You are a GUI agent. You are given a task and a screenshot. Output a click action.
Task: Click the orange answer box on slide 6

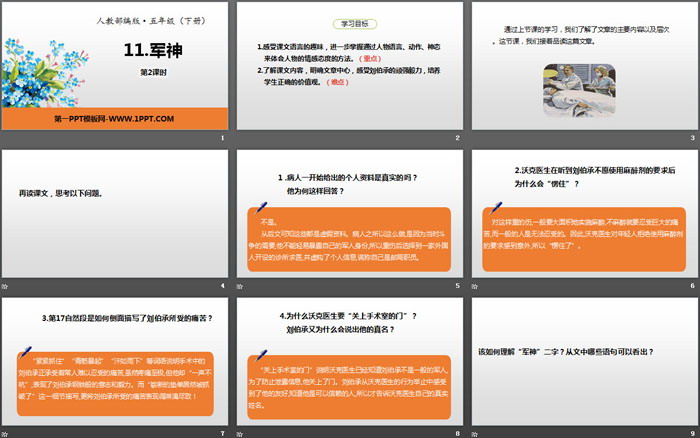[x=584, y=239]
